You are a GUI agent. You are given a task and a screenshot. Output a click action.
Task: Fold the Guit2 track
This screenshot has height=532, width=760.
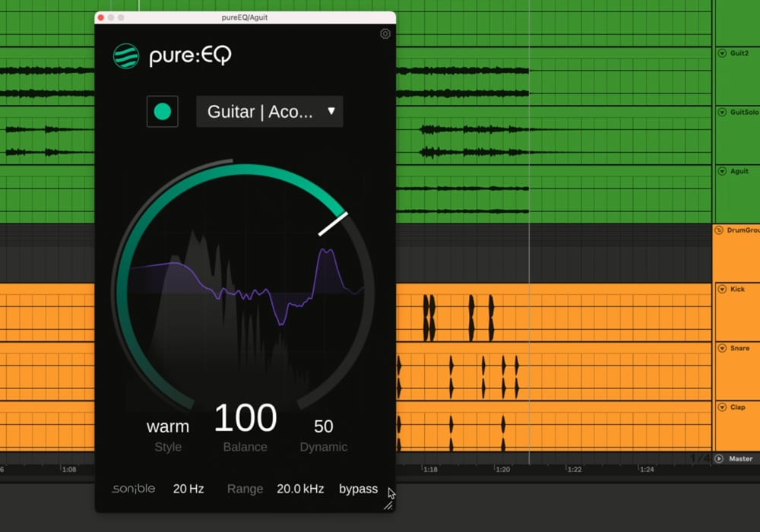pyautogui.click(x=722, y=52)
